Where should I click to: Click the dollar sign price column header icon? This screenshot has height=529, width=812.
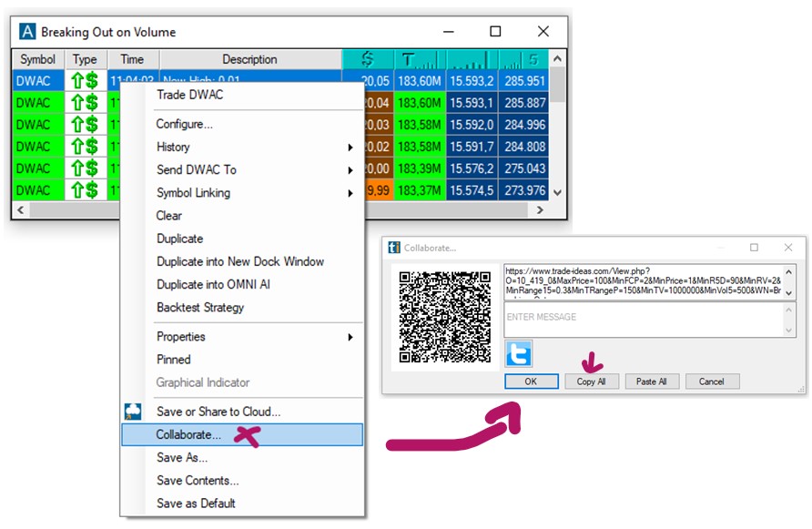pyautogui.click(x=368, y=60)
